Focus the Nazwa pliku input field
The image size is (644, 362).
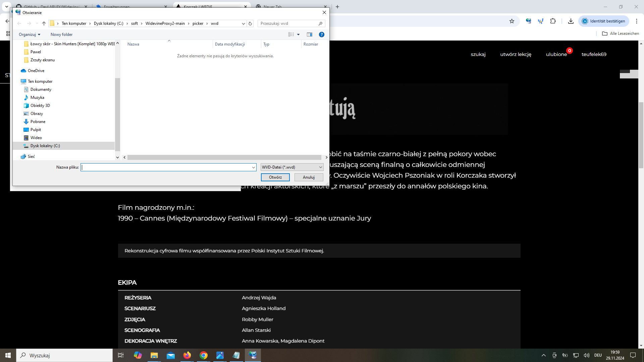(166, 167)
